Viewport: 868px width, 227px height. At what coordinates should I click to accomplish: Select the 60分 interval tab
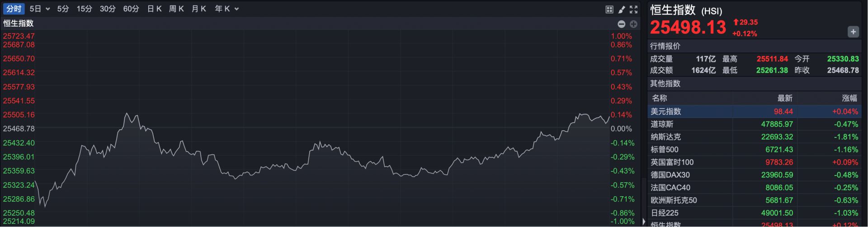131,9
